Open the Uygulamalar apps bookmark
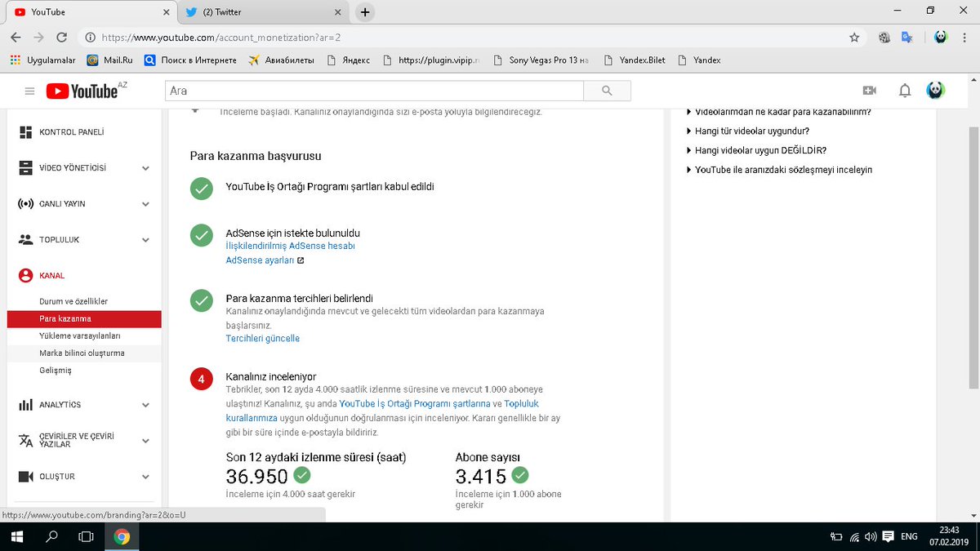Viewport: 980px width, 551px height. point(42,60)
